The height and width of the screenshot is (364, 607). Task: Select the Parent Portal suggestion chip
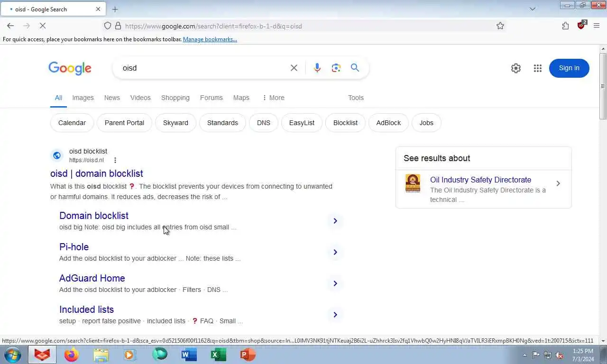124,123
